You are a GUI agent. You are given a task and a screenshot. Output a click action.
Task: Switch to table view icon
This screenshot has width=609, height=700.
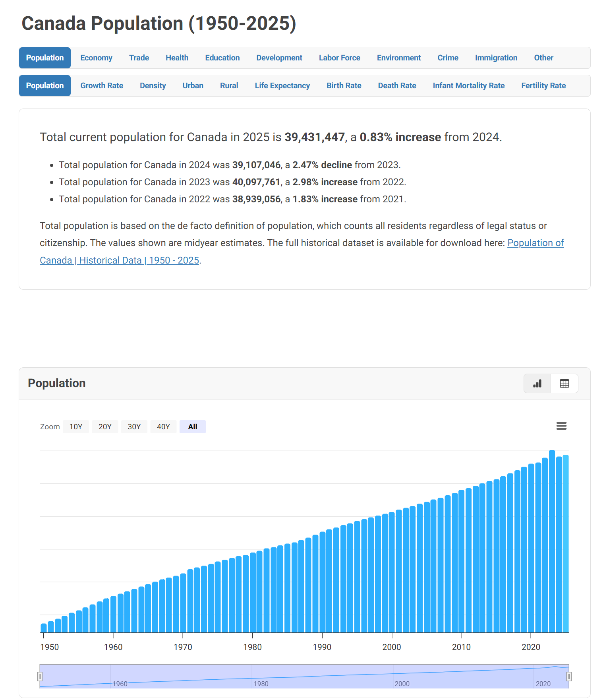564,384
